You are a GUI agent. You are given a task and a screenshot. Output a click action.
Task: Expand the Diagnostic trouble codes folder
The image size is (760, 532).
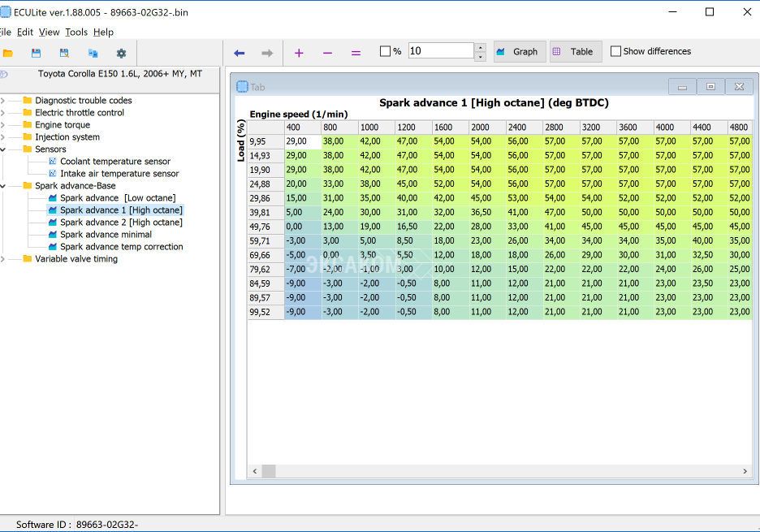3,101
